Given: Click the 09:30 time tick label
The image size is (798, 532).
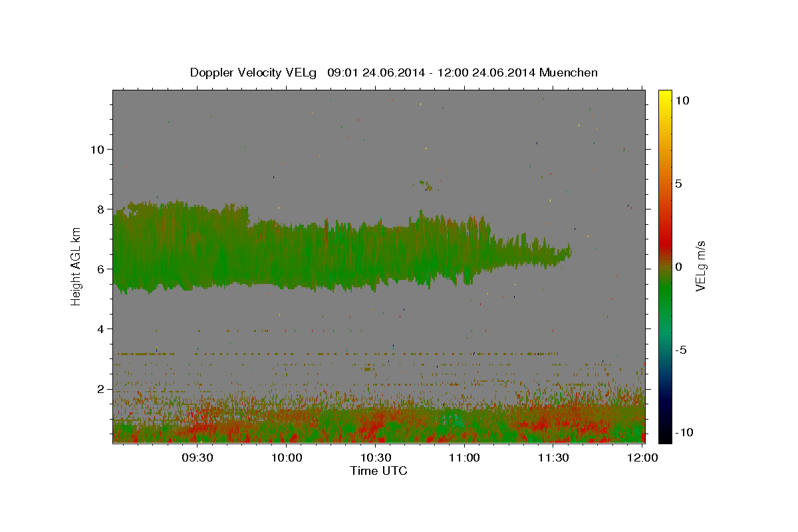Looking at the screenshot, I should coord(198,458).
